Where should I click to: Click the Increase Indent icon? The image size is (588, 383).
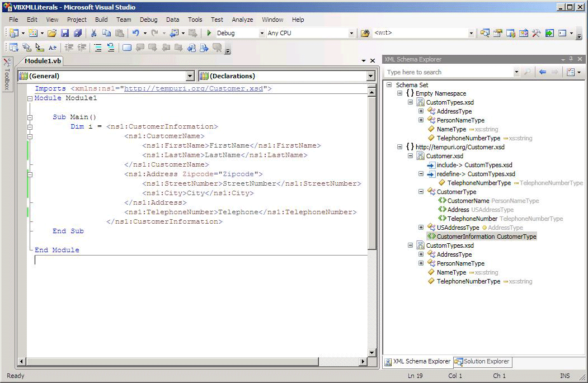[x=82, y=48]
